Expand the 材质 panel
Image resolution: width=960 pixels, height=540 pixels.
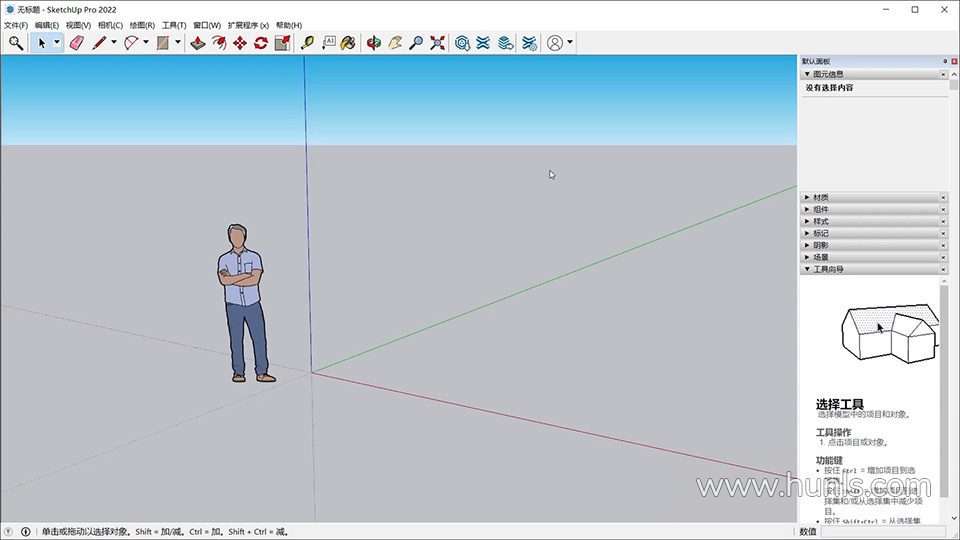807,197
